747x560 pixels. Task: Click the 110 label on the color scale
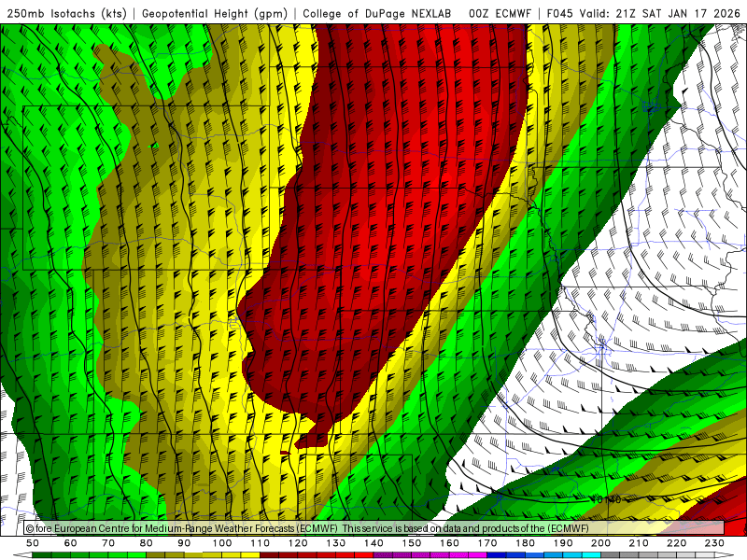pos(261,543)
